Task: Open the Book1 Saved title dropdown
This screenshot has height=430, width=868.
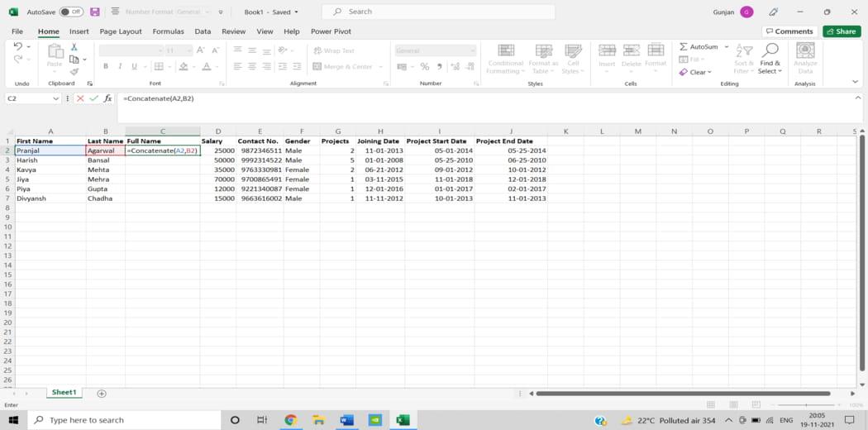Action: click(271, 12)
